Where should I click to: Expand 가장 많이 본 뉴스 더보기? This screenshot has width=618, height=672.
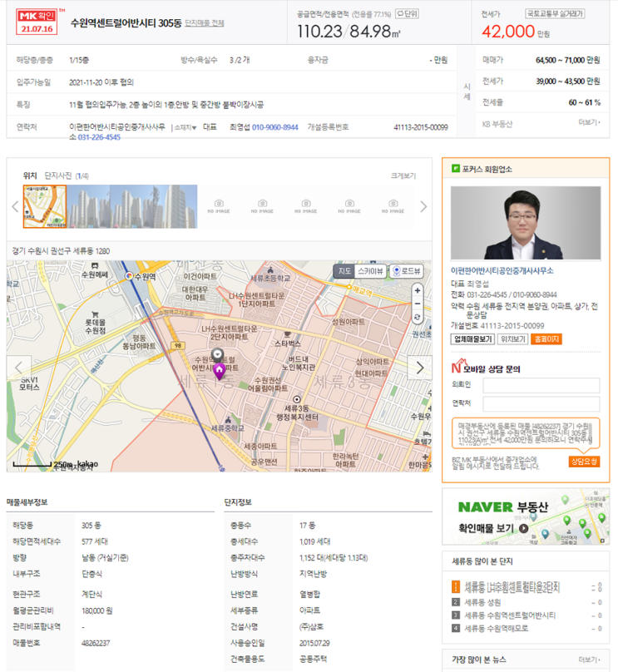pyautogui.click(x=589, y=660)
